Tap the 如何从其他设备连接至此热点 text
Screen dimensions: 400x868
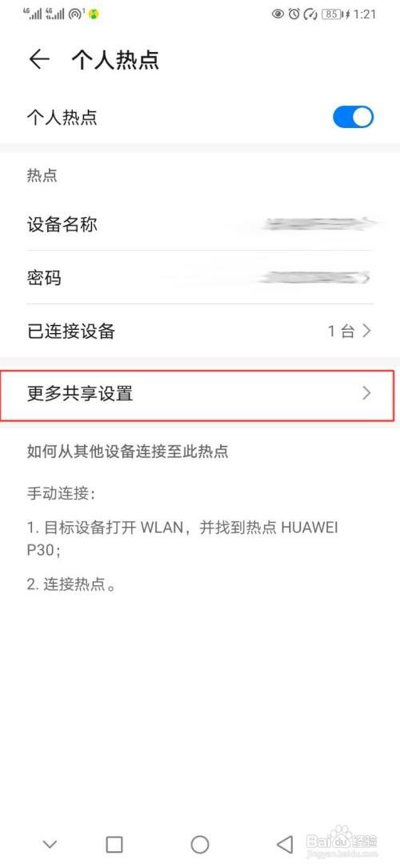(128, 451)
